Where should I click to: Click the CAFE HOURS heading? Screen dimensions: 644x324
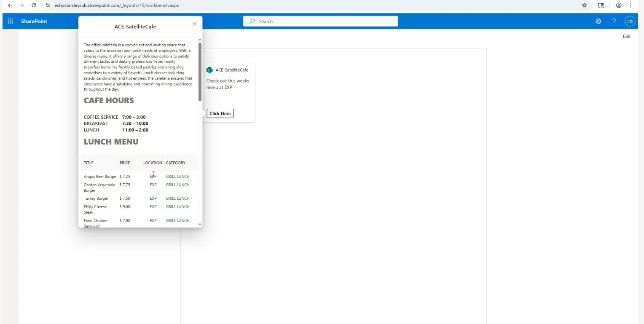point(109,100)
